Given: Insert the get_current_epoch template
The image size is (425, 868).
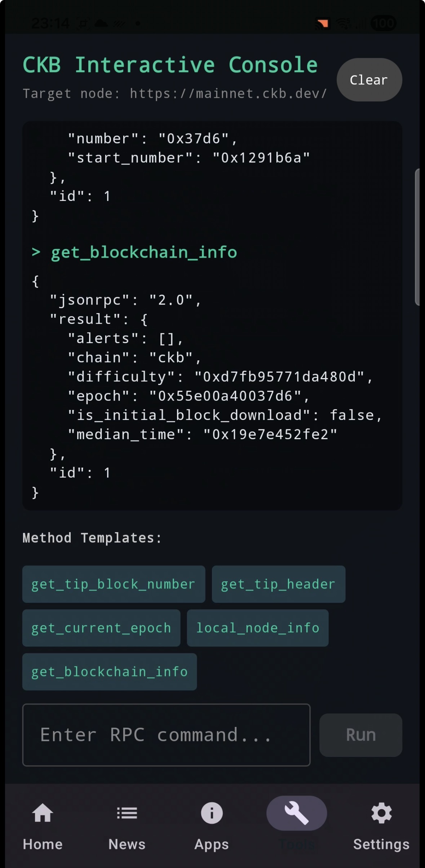Looking at the screenshot, I should click(x=101, y=628).
